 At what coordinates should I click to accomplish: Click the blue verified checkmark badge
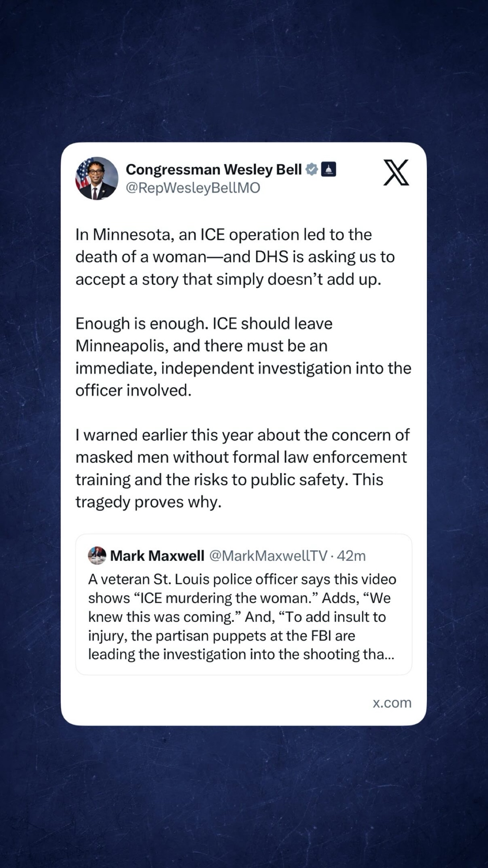point(311,169)
